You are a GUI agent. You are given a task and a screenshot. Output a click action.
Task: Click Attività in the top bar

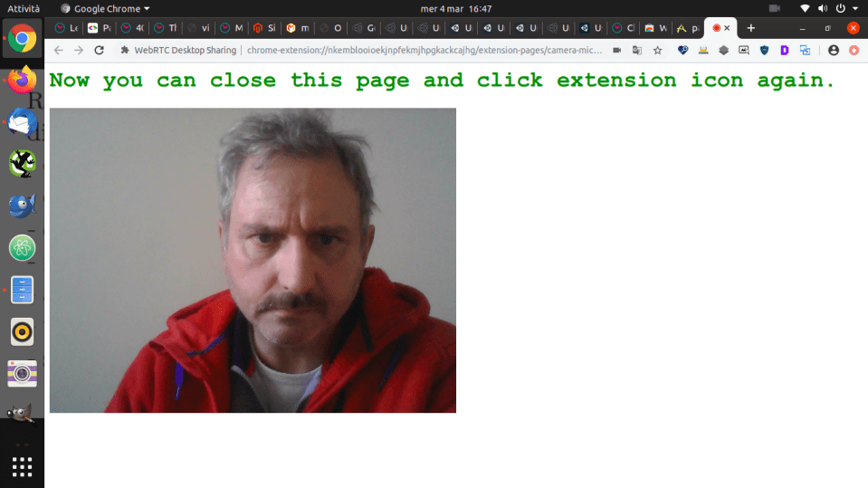[x=24, y=8]
